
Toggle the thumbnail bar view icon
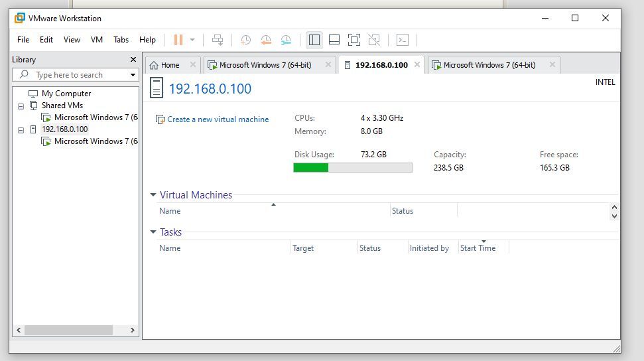point(334,40)
